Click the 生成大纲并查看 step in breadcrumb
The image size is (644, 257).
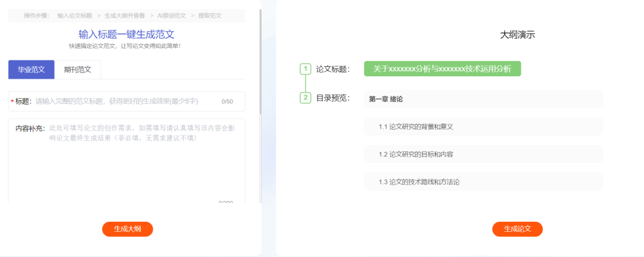coord(125,15)
